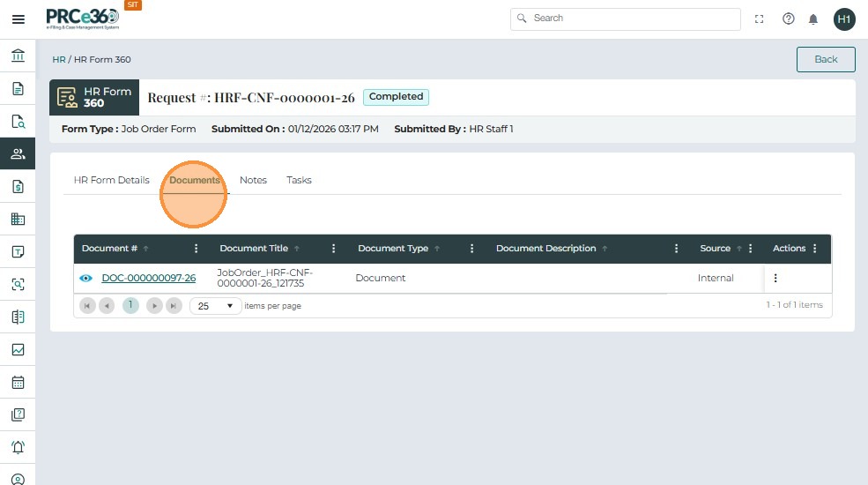Open the office building sidebar icon
This screenshot has width=868, height=485.
[x=18, y=219]
